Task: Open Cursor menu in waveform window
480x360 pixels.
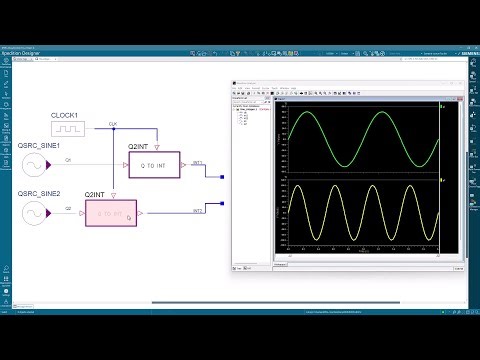Action: pos(266,88)
